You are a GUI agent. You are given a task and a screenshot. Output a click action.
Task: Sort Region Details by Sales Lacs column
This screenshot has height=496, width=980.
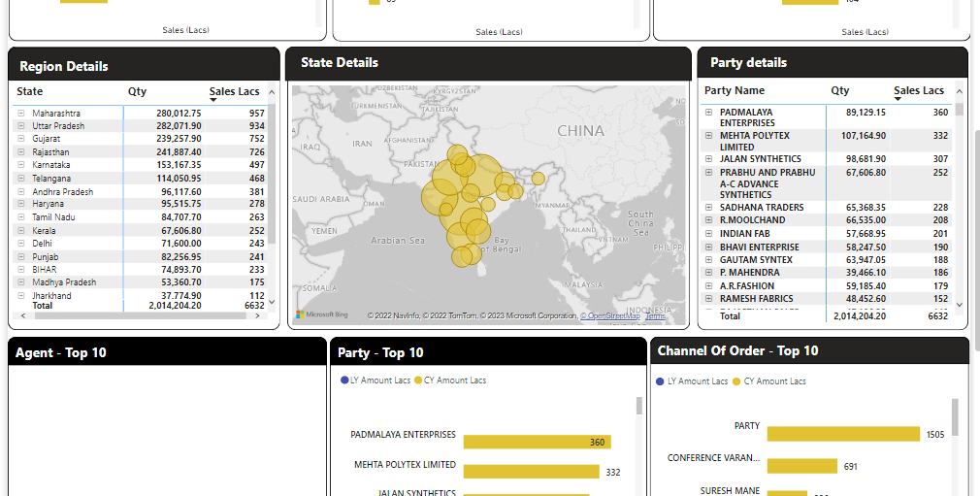(x=235, y=91)
